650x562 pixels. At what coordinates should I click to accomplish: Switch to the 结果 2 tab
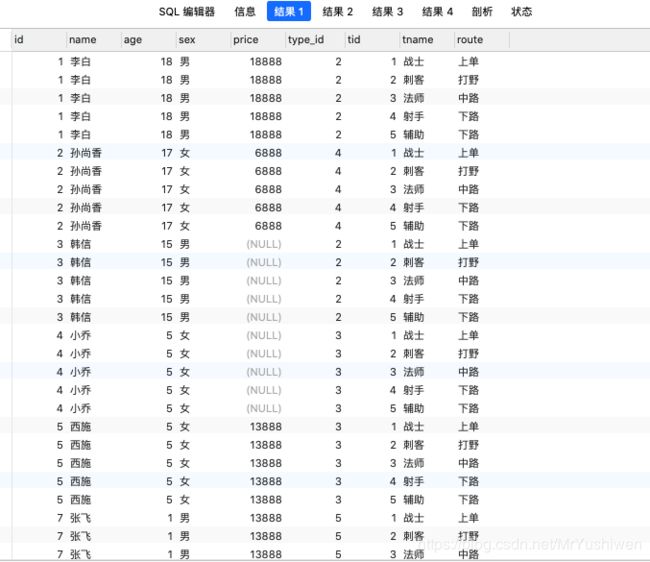tap(337, 12)
